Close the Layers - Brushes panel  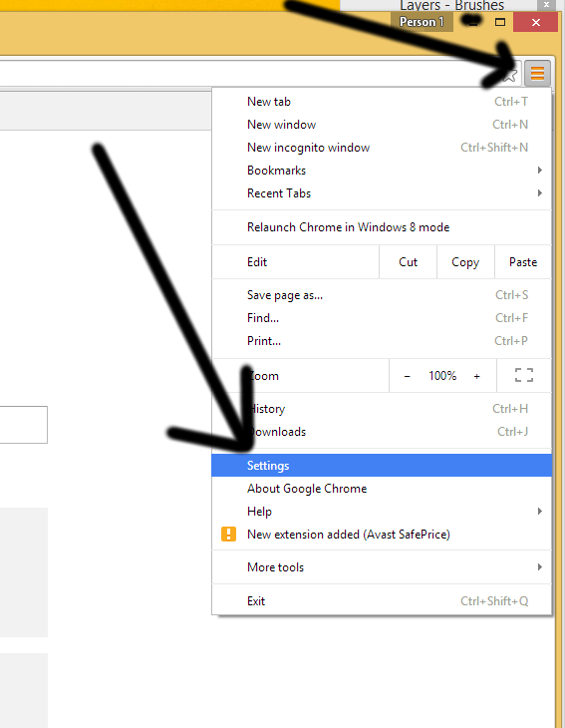click(546, 5)
